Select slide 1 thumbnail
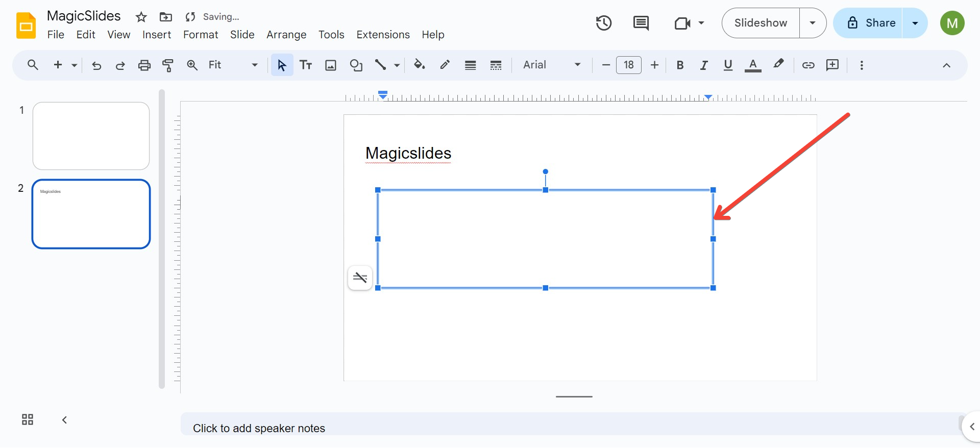The image size is (980, 448). (91, 136)
